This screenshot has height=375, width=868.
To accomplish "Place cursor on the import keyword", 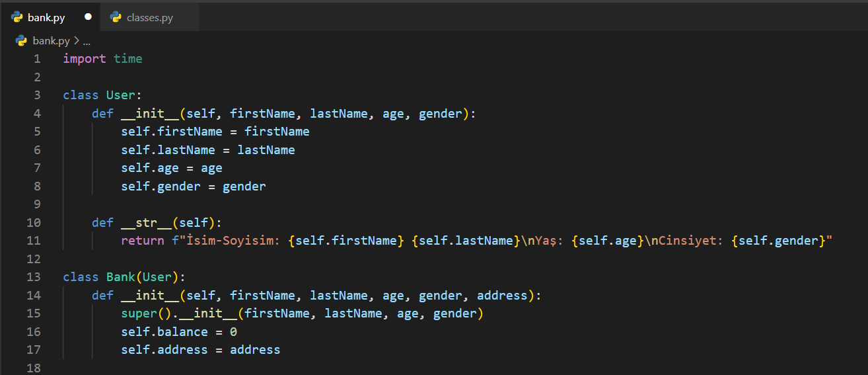I will (84, 59).
